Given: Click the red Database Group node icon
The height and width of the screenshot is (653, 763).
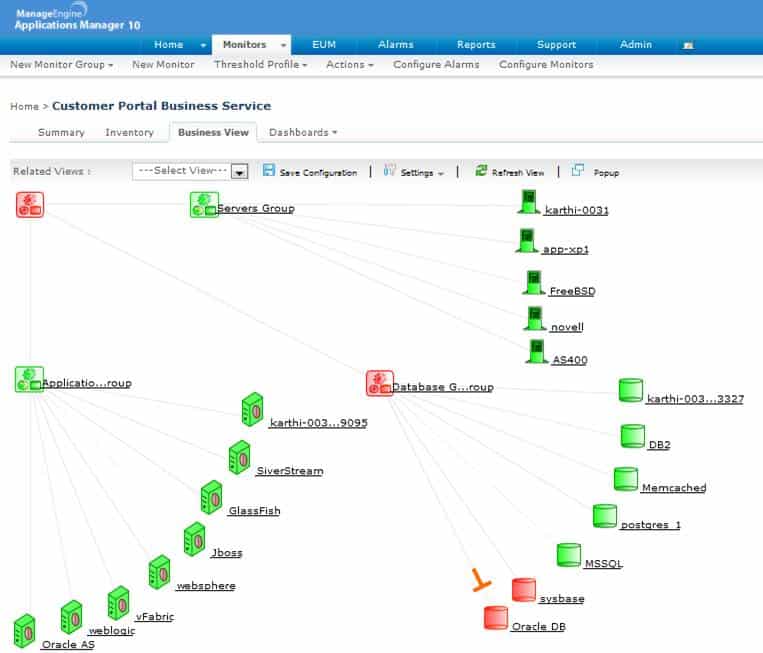Looking at the screenshot, I should click(x=380, y=383).
